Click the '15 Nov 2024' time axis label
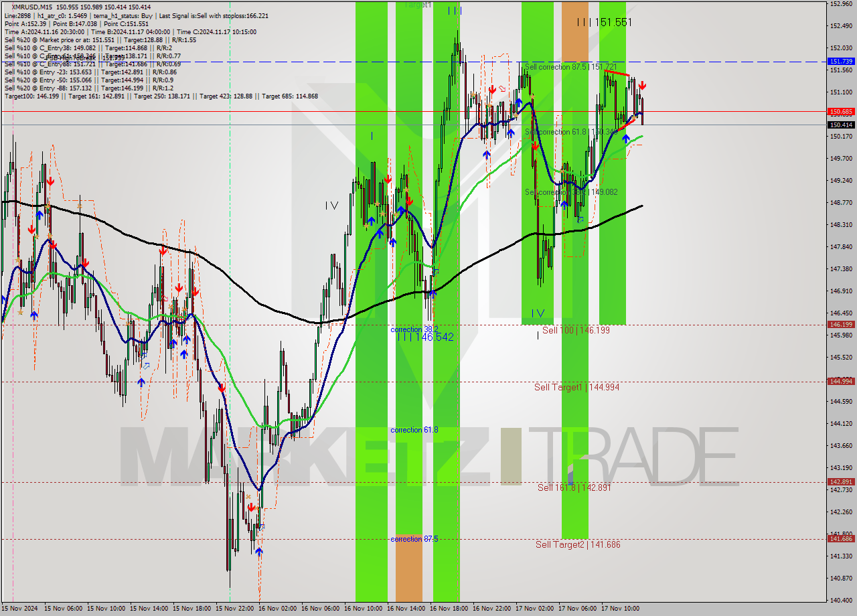 19,609
